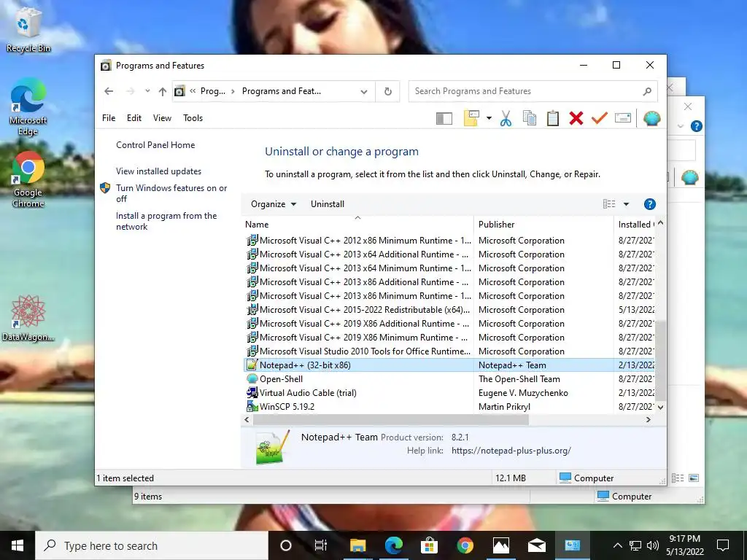Open the Google Chrome desktop shortcut
747x560 pixels.
coord(28,179)
